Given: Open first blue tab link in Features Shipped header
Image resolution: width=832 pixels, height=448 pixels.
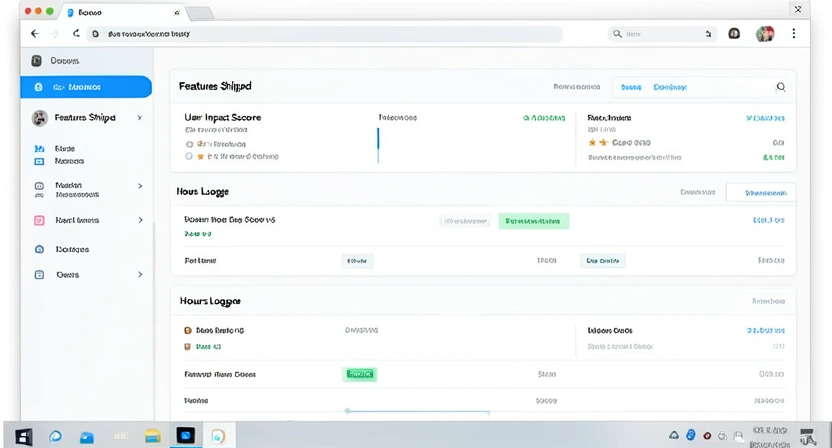Looking at the screenshot, I should pyautogui.click(x=631, y=87).
